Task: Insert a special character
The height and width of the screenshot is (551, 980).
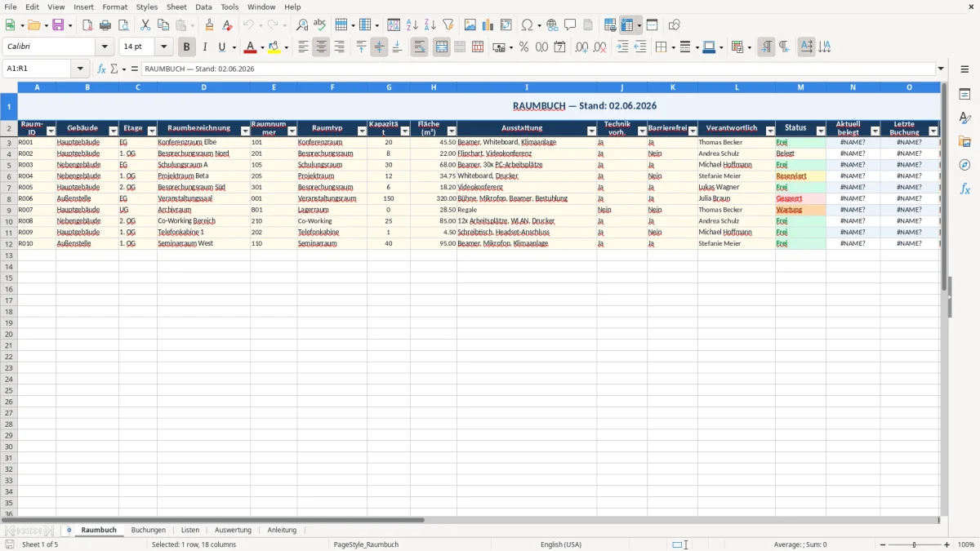Action: [x=527, y=25]
